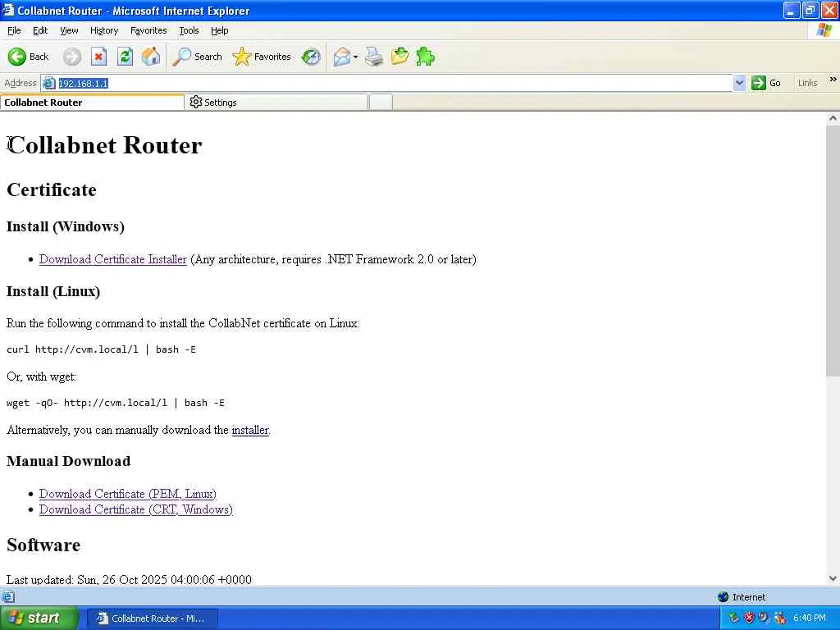Click the curl http://cvm.local/l command text

coord(101,349)
